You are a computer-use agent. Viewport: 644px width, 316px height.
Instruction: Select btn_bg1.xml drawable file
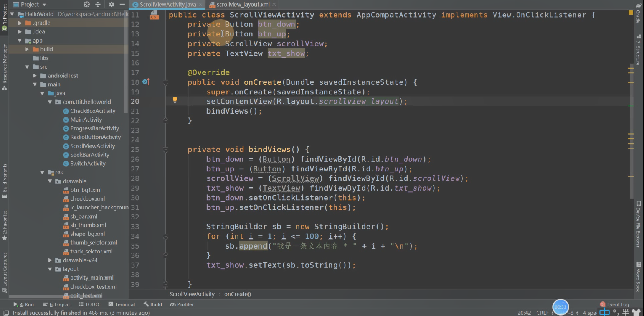83,190
